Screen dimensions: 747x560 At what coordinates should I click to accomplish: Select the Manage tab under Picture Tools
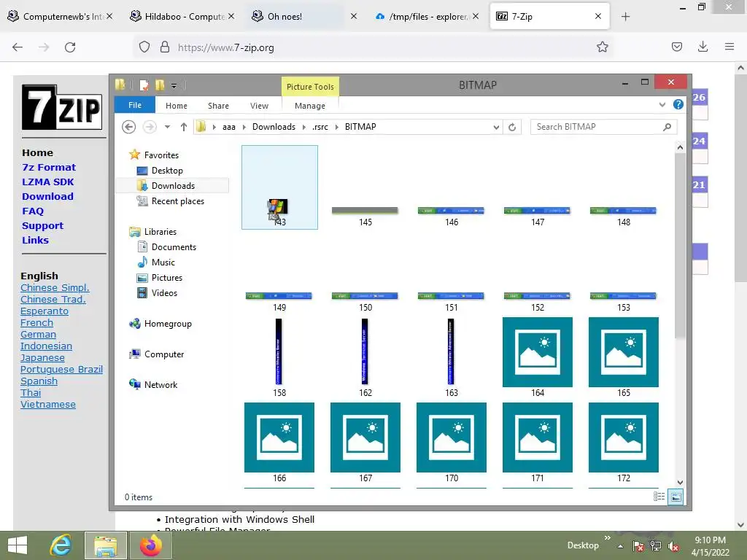click(x=309, y=106)
